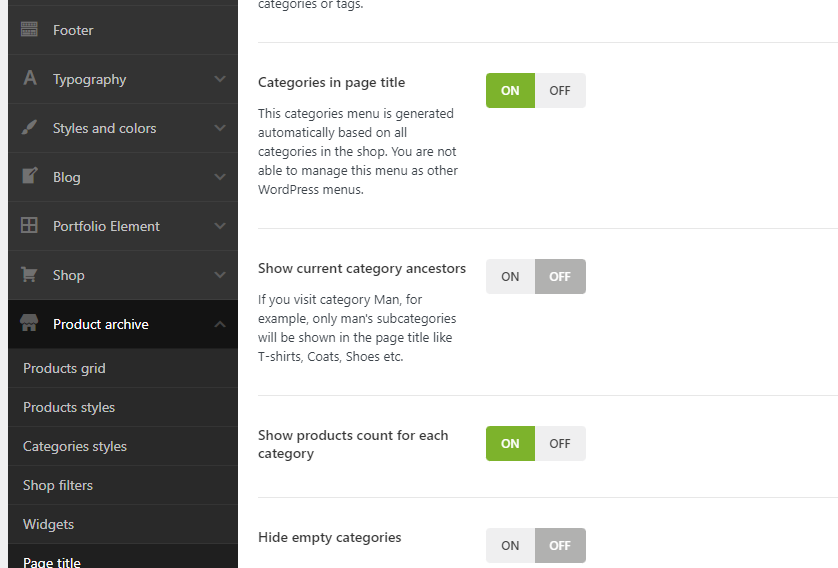Turn off Categories in page title

click(560, 90)
